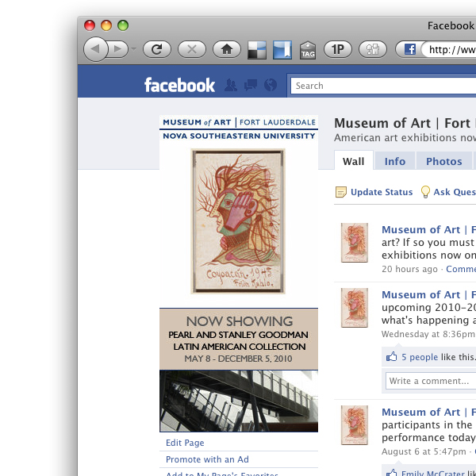Click the stop loading X button
476x476 pixels.
pyautogui.click(x=191, y=49)
